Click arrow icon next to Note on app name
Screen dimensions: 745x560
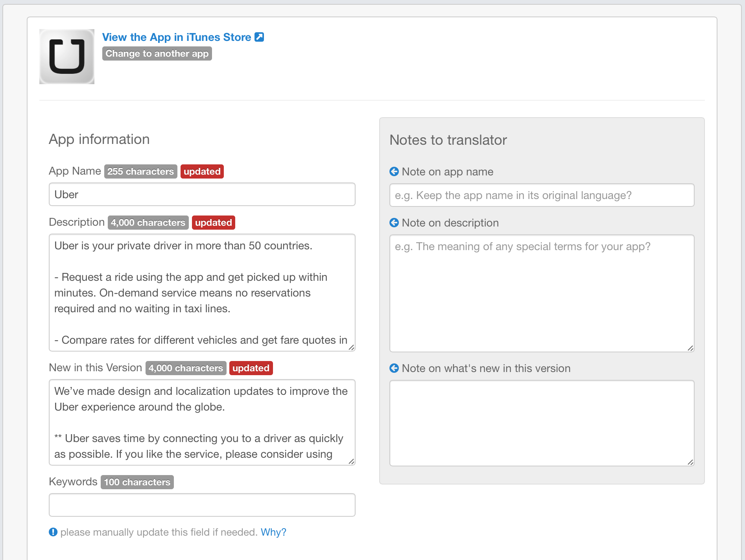pos(394,171)
